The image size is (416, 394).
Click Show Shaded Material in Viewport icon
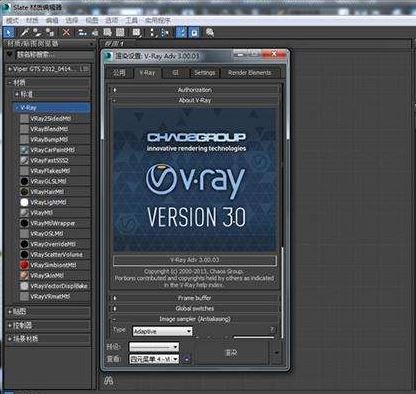tap(107, 32)
